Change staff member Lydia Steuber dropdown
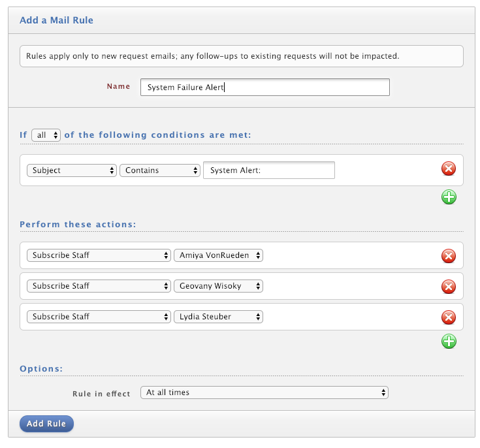Screen dimensions: 480x448 point(218,317)
